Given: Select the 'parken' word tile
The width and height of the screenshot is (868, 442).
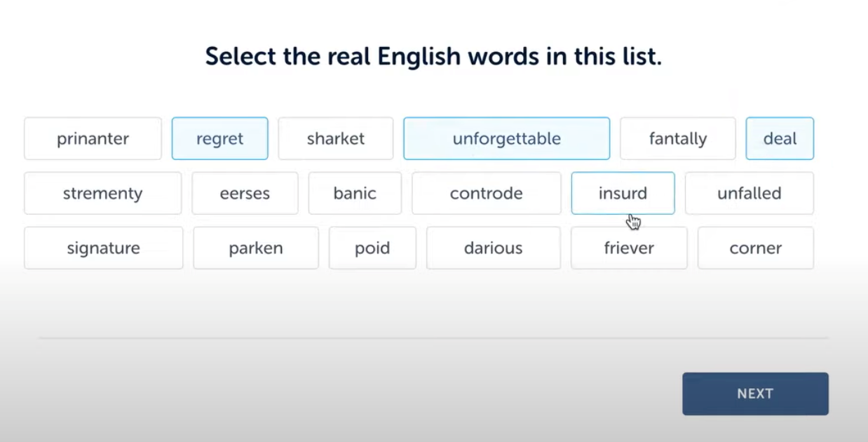Looking at the screenshot, I should click(x=255, y=248).
